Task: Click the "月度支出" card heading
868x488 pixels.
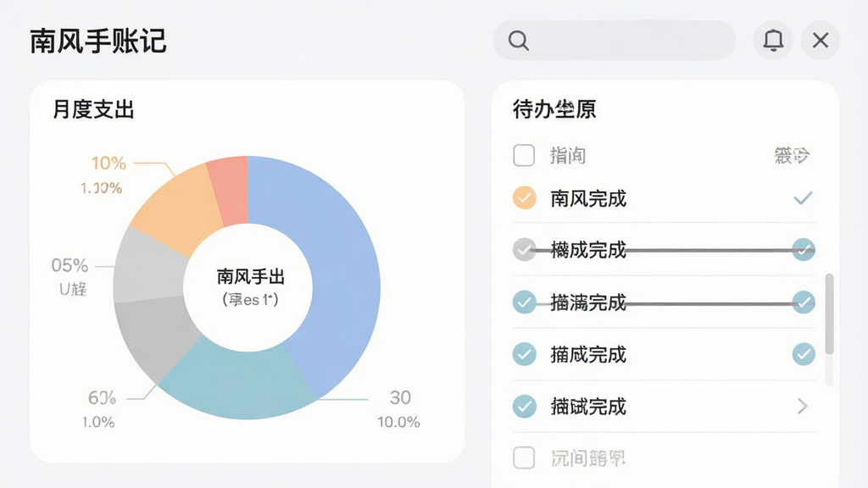Action: [93, 109]
